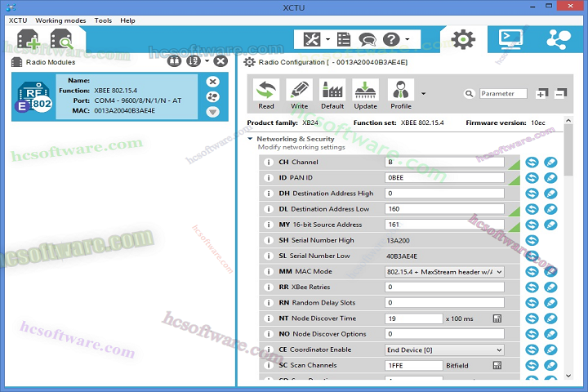
Task: Open the dropdown arrow next to the wrench tools icon
Action: [327, 39]
